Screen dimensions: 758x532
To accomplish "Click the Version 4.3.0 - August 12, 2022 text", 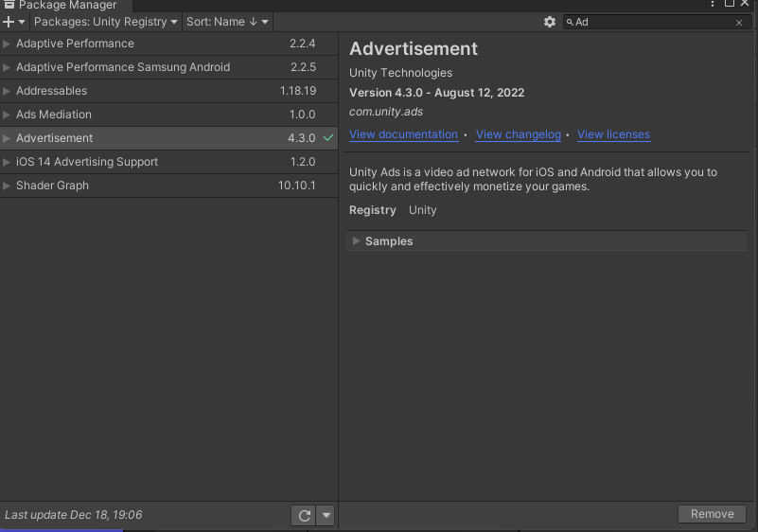I will point(436,93).
